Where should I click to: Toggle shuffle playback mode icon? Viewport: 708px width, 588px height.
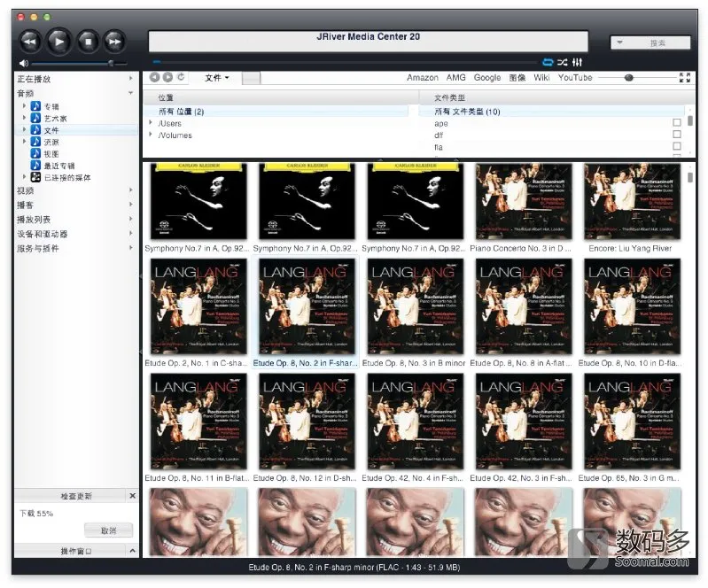click(562, 62)
